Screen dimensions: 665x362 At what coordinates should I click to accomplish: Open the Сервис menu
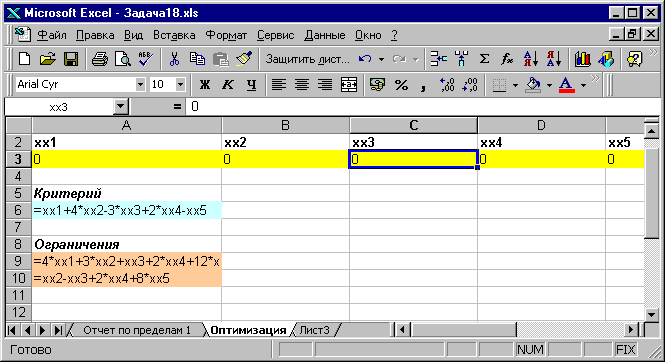click(x=275, y=35)
